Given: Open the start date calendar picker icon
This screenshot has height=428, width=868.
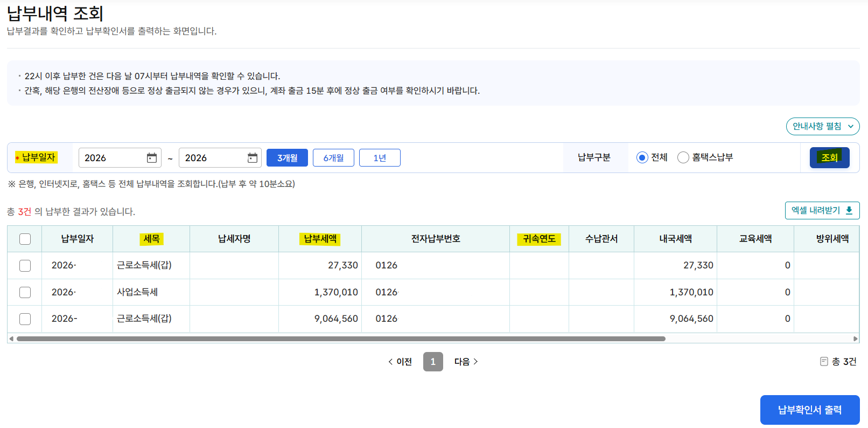Looking at the screenshot, I should tap(152, 158).
